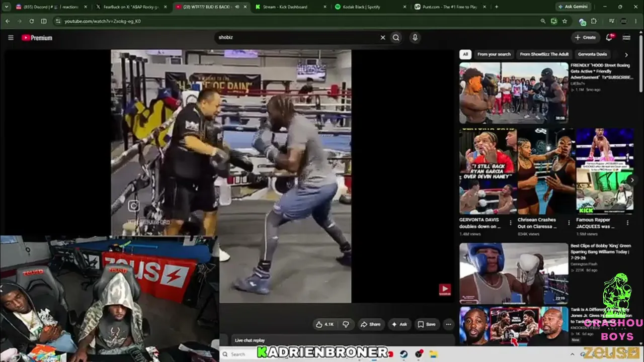
Task: Toggle the browser side panel icon
Action: [x=44, y=21]
